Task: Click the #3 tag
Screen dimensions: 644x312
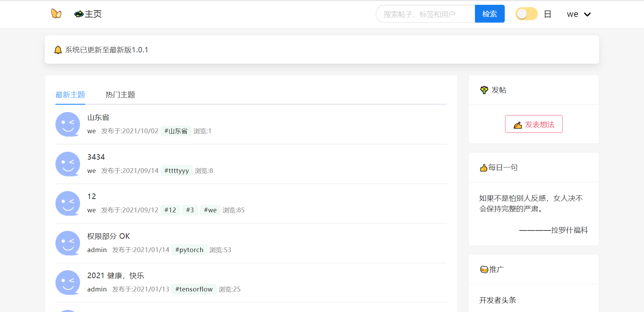Action: (x=190, y=210)
